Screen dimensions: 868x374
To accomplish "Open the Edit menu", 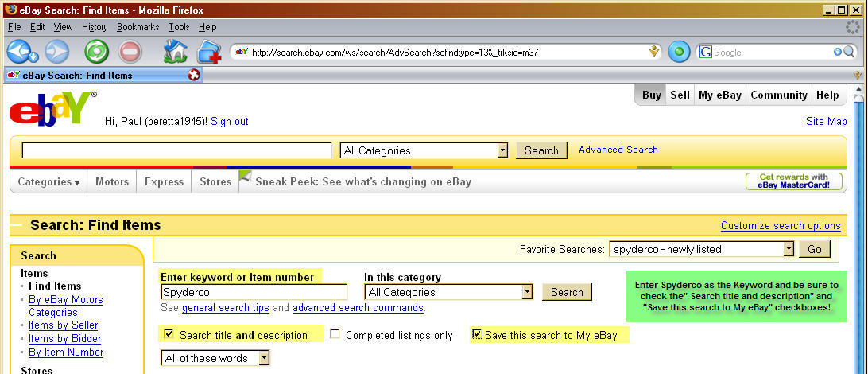I will point(37,26).
